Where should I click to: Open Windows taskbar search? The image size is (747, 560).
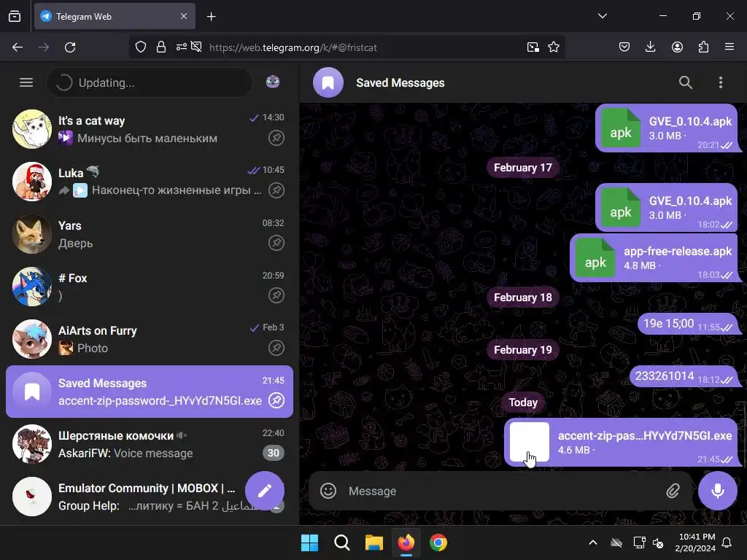(x=341, y=542)
